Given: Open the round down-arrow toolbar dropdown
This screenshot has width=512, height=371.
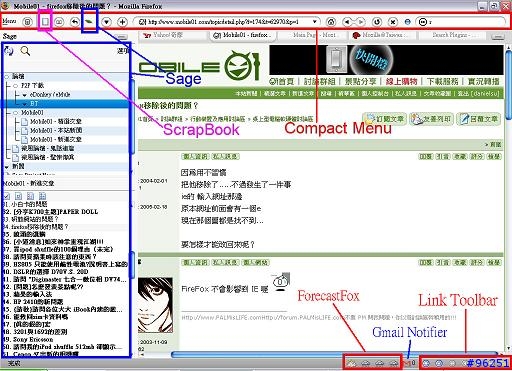Looking at the screenshot, I should 106,22.
